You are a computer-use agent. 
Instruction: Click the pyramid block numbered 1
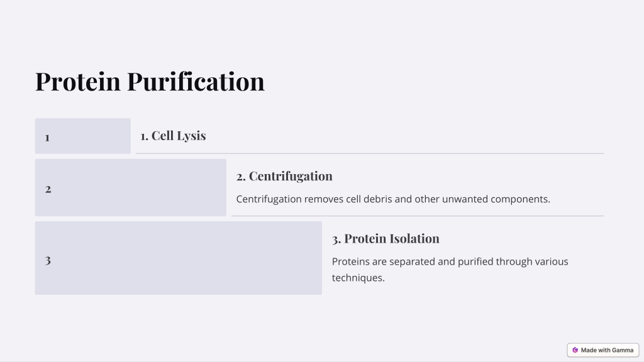82,136
